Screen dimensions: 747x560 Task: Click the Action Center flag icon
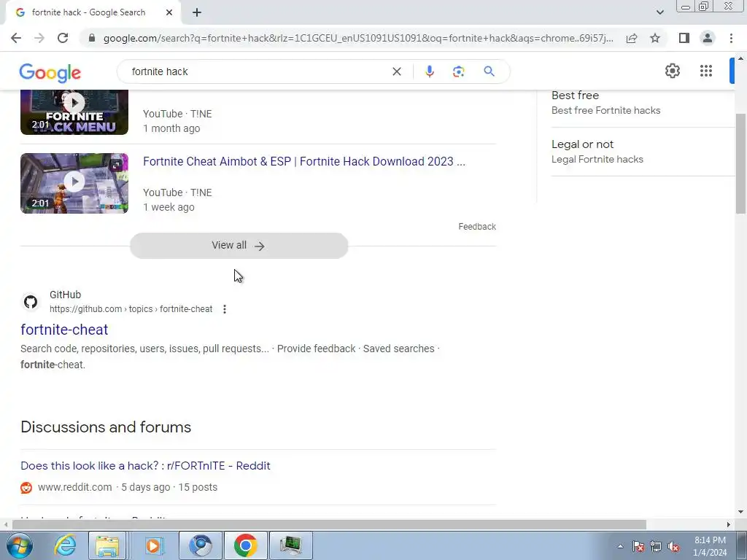click(638, 547)
